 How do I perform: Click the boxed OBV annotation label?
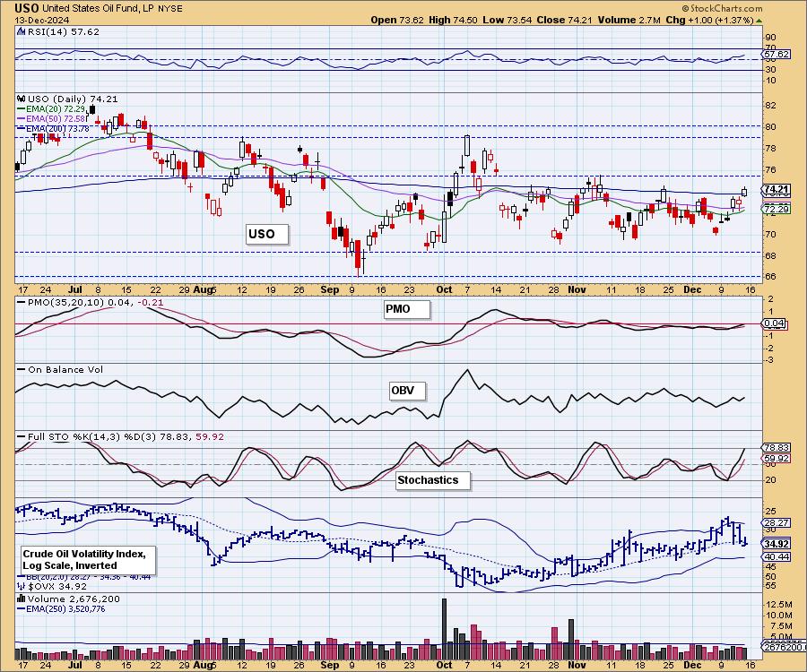[x=406, y=391]
